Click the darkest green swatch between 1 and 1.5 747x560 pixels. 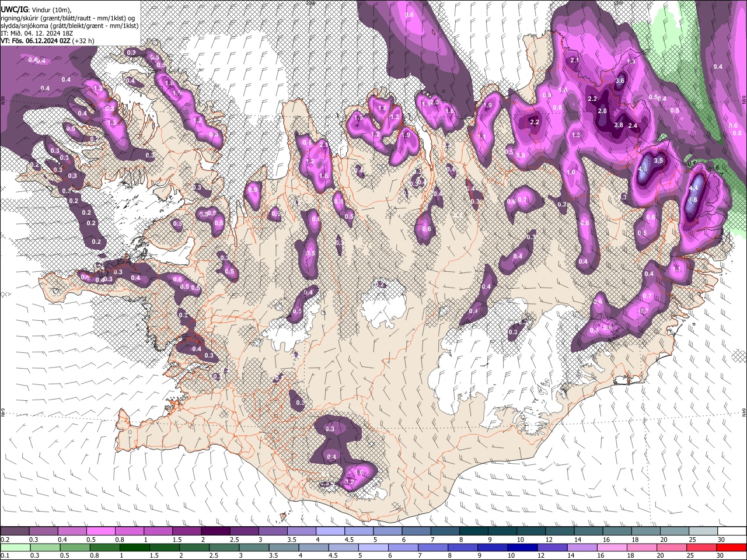[134, 548]
